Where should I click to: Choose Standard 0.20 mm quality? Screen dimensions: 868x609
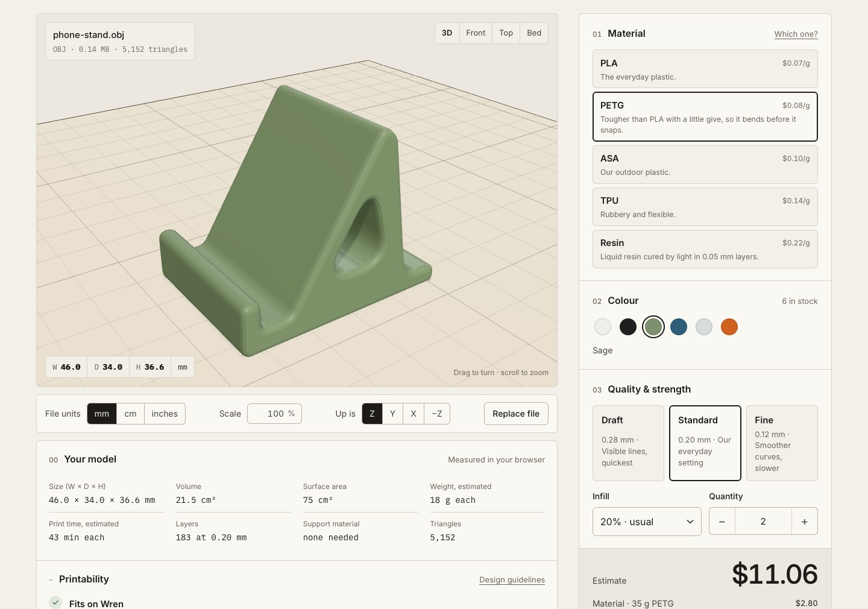point(705,443)
